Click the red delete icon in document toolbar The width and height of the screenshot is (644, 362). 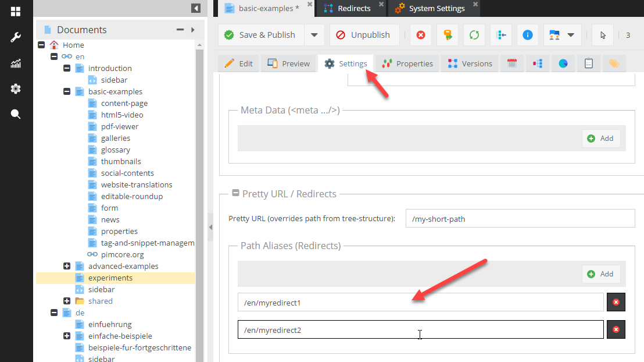pyautogui.click(x=421, y=35)
